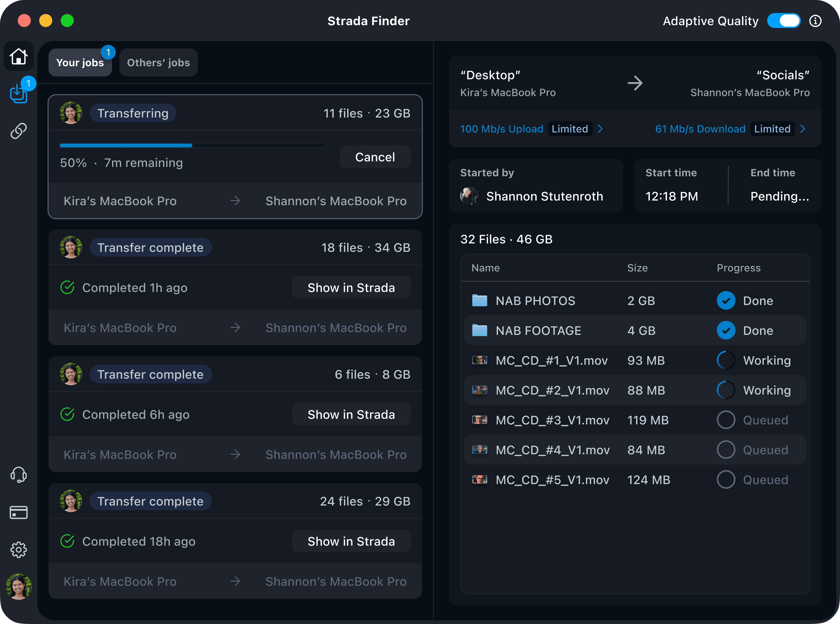Click the Queued circle for MC_CD_#5_V1.mov
This screenshot has width=840, height=624.
[726, 480]
